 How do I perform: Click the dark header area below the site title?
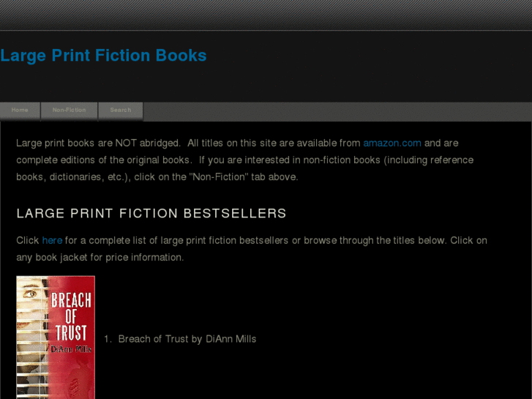pos(266,83)
